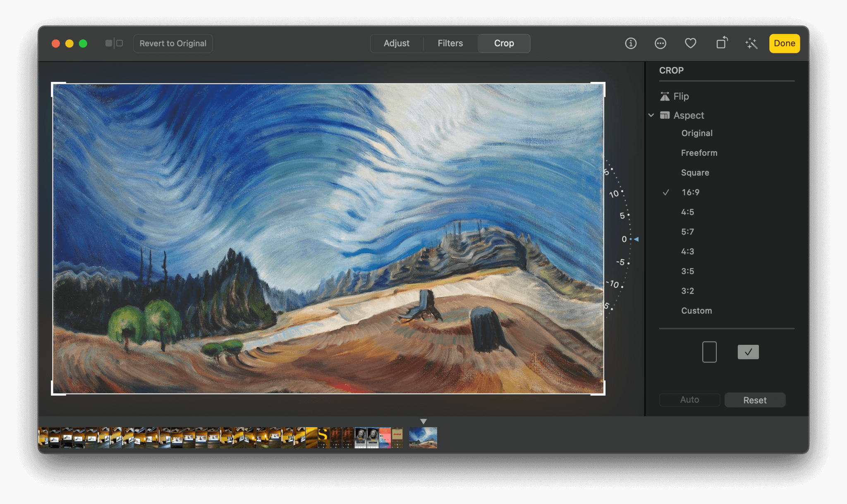Choose the Custom aspect option
This screenshot has width=847, height=504.
(696, 311)
